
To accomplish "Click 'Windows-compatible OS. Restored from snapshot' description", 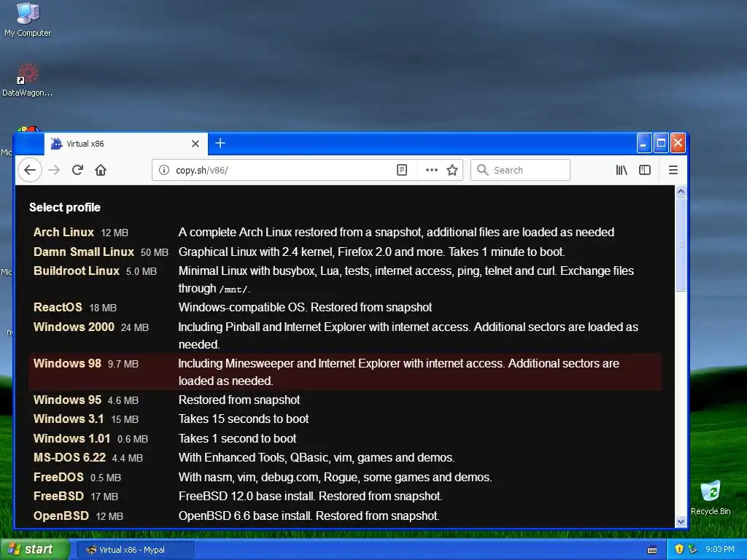I will (x=305, y=307).
